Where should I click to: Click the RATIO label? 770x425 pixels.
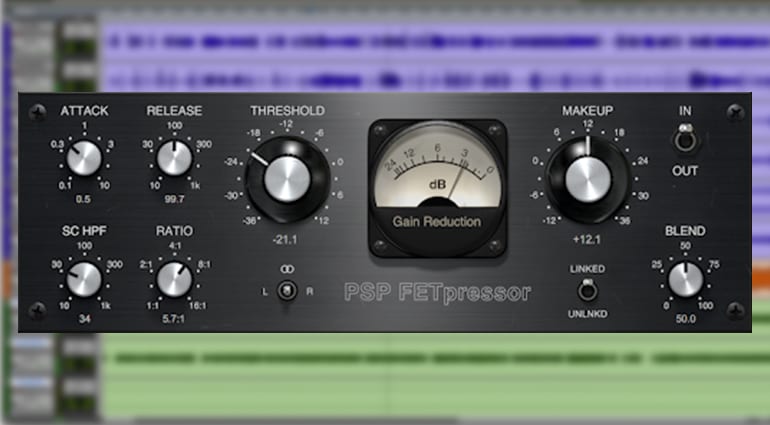(x=174, y=231)
